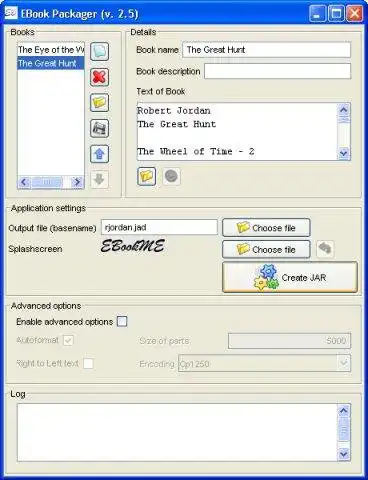Click the Book description input field
The width and height of the screenshot is (368, 480).
[x=277, y=71]
